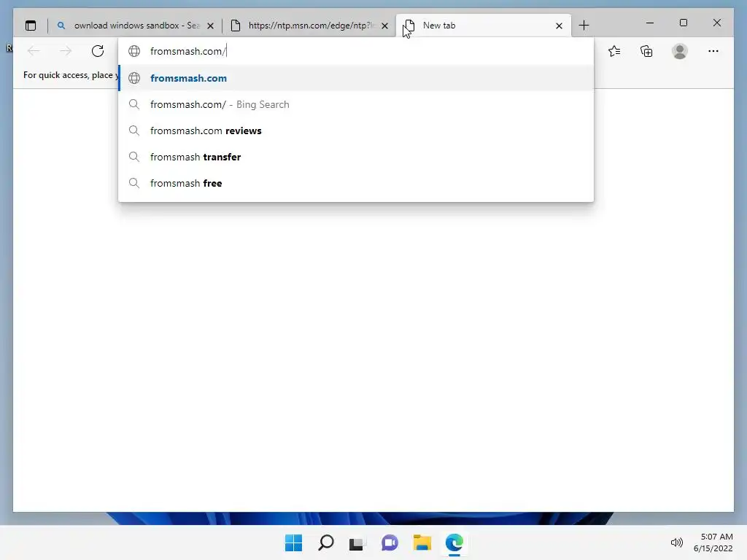Click the address bar containing fromsmash.com/

click(x=356, y=51)
